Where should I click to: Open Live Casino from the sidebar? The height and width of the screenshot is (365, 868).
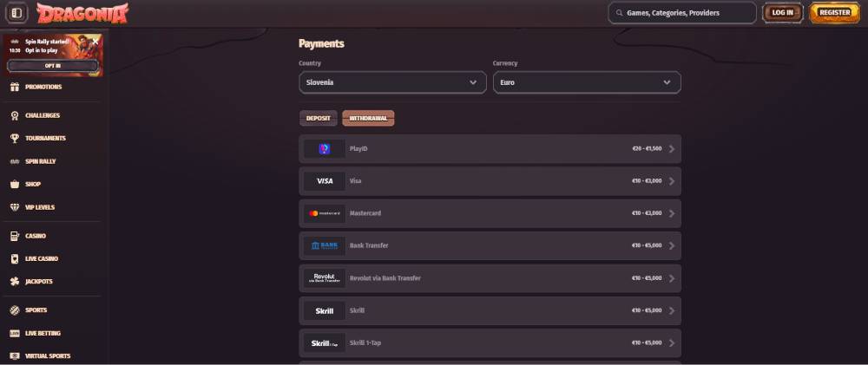[x=41, y=258]
